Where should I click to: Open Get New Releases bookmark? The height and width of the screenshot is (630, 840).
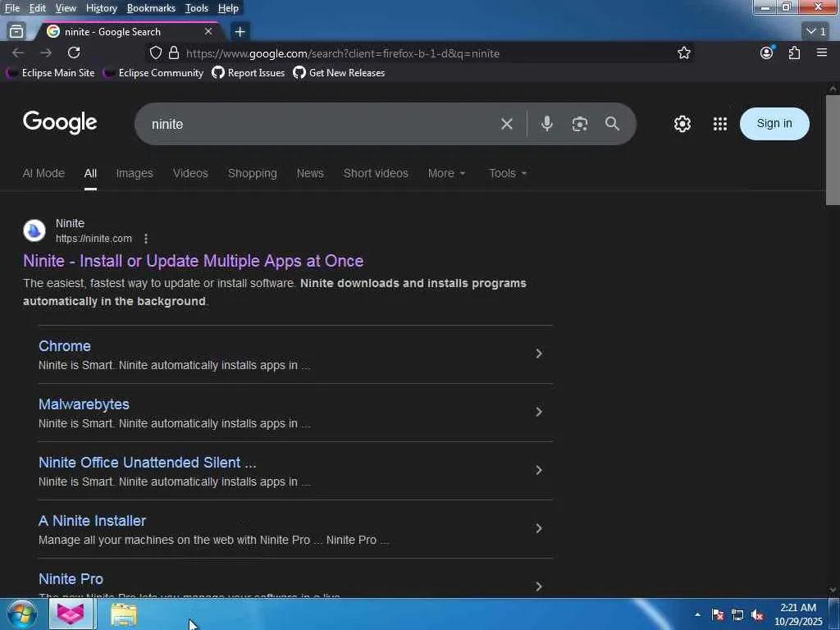[339, 73]
